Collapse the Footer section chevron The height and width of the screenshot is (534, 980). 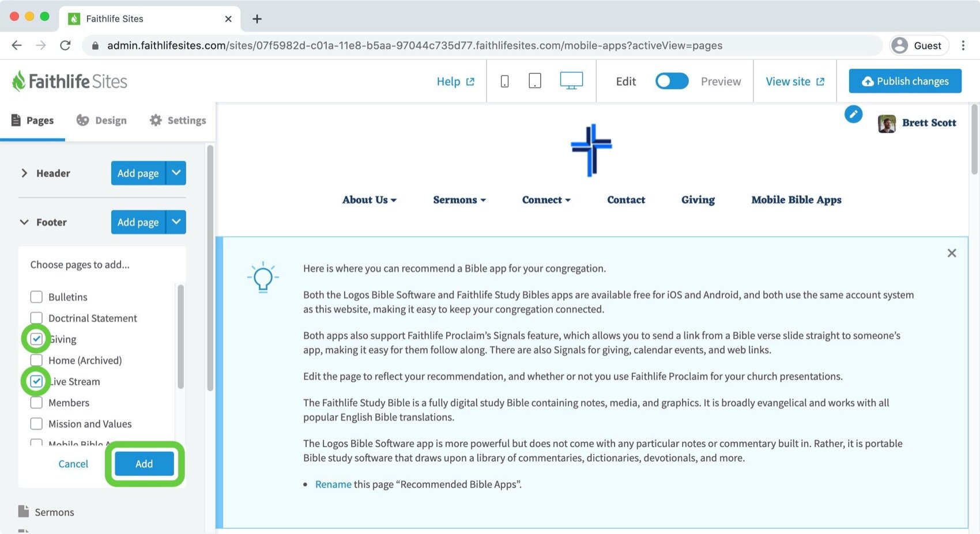(x=24, y=222)
